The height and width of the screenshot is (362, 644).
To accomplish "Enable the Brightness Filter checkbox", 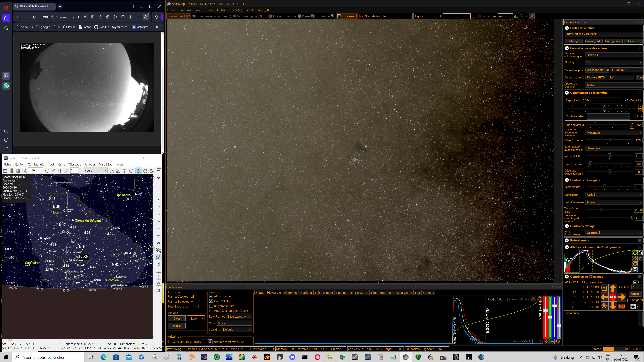I will point(211,306).
